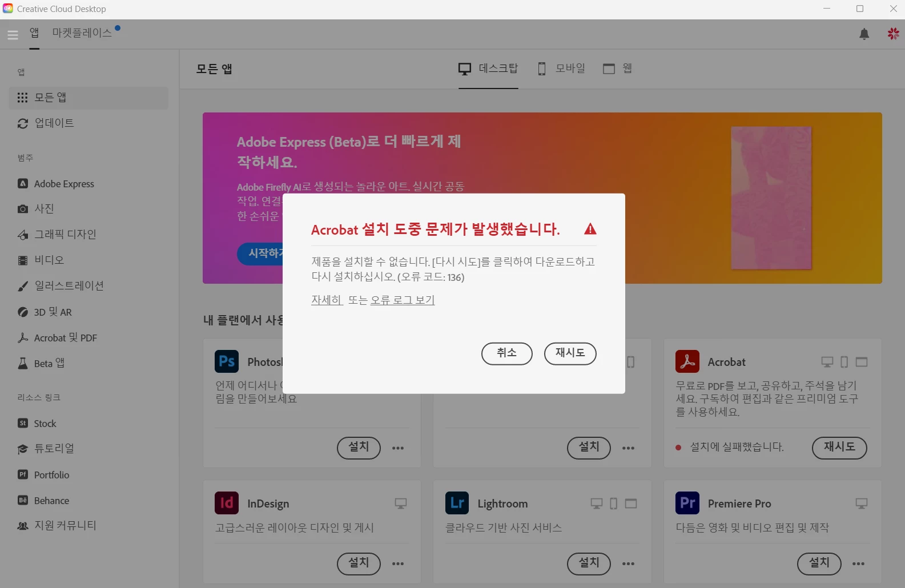Viewport: 905px width, 588px height.
Task: Open more options on middle top card
Action: coord(628,448)
